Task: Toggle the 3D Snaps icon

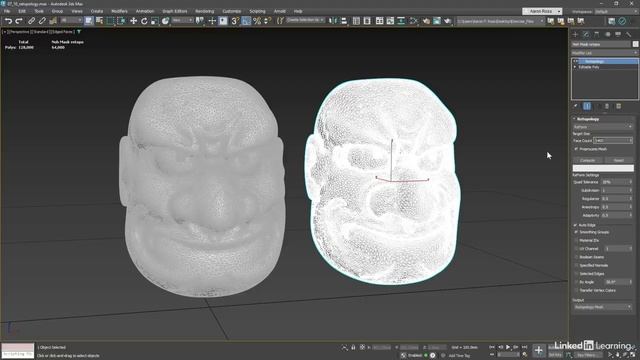Action: [x=235, y=21]
